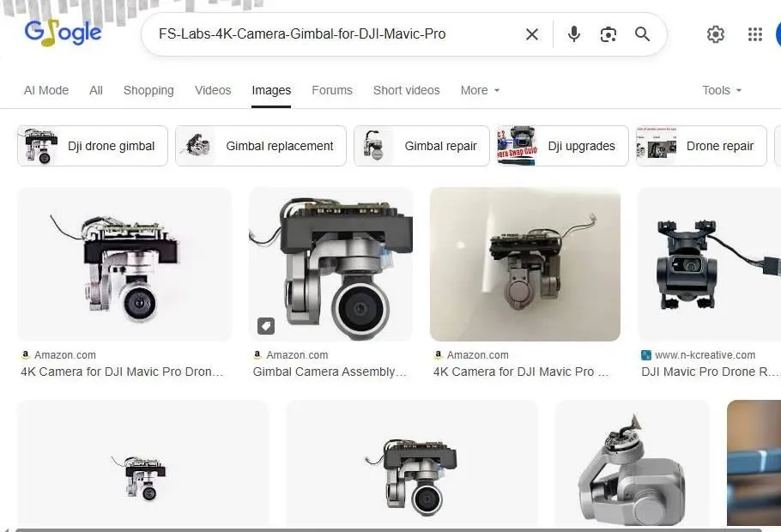Open 'Gimbal Camera Assembly…' title link
Viewport: 781px width, 532px height.
tap(330, 372)
